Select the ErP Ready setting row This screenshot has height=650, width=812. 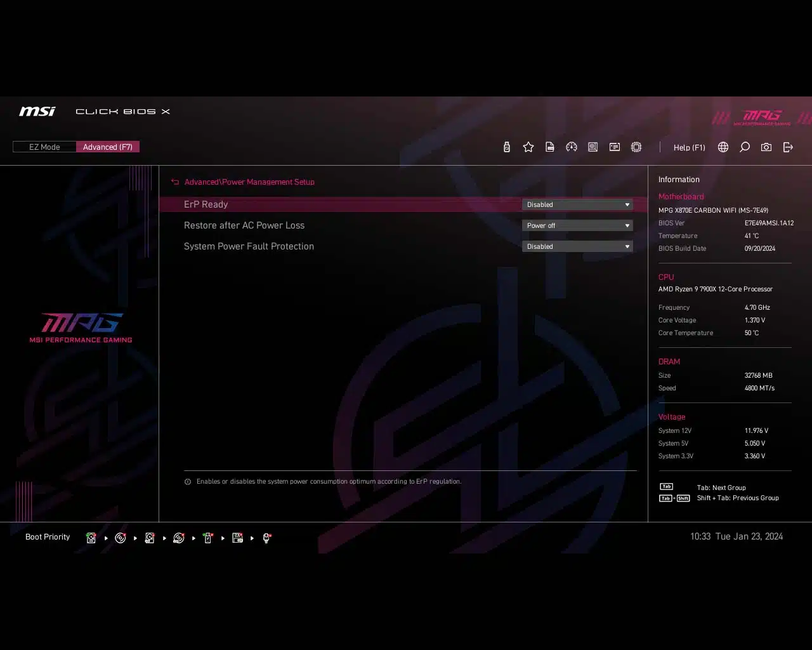tap(403, 204)
